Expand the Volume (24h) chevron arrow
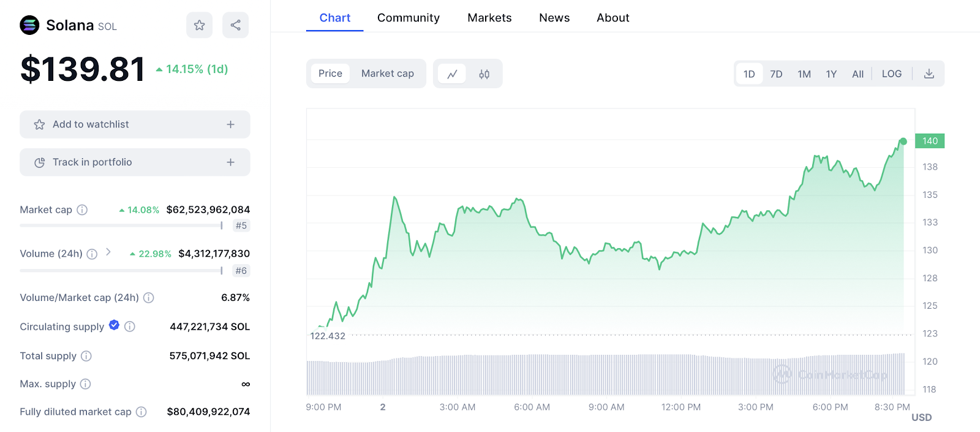 coord(108,252)
